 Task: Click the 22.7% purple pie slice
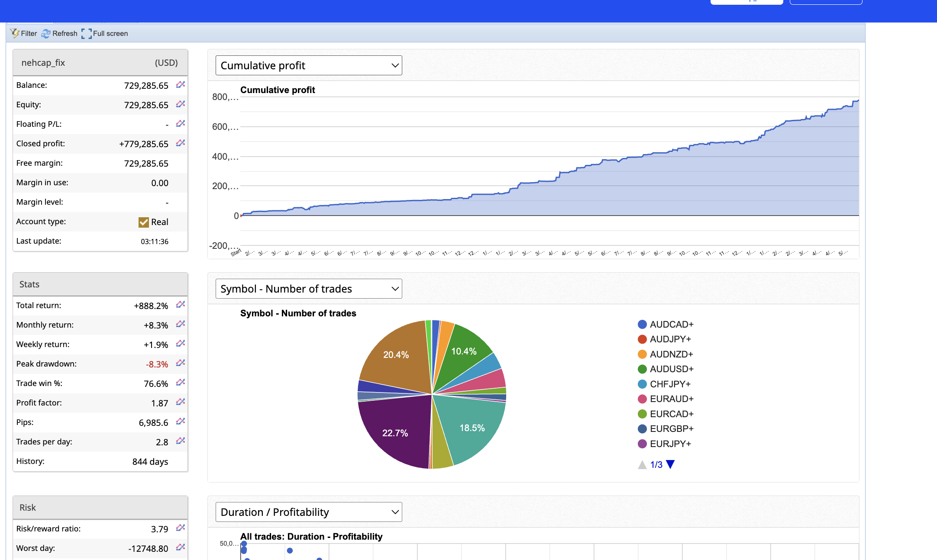[x=394, y=433]
